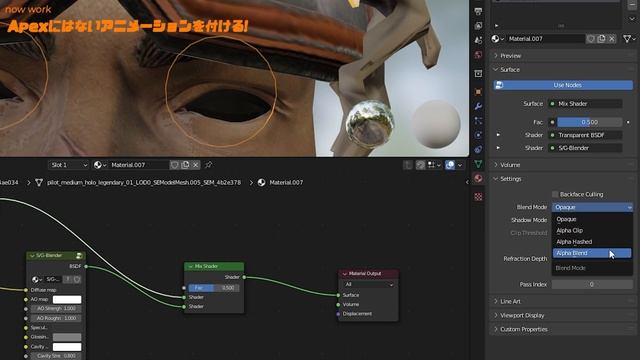Select Opaque in blend mode list
The width and height of the screenshot is (640, 360).
point(592,219)
